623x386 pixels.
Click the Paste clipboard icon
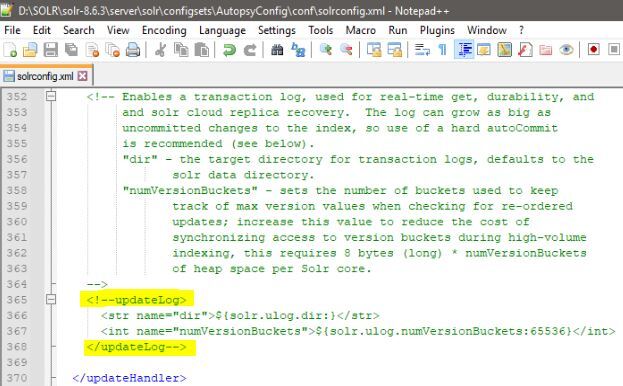coord(202,50)
